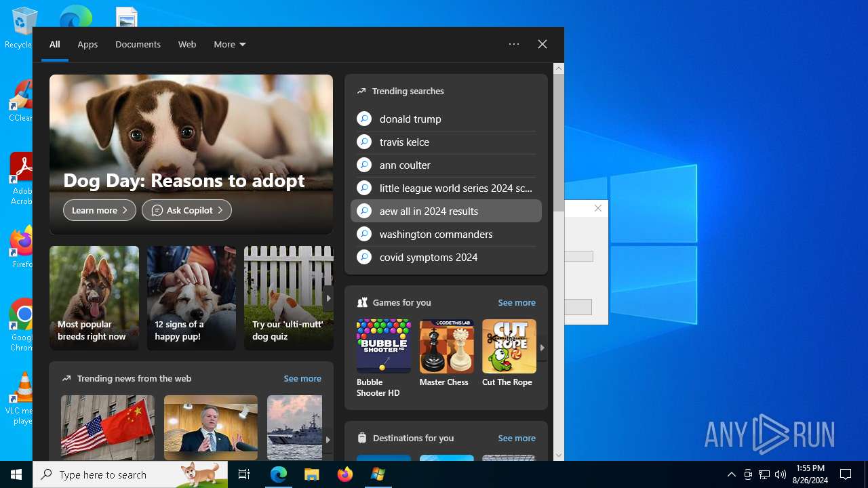Open 12 signs of a happy pup card
868x488 pixels.
click(x=191, y=298)
